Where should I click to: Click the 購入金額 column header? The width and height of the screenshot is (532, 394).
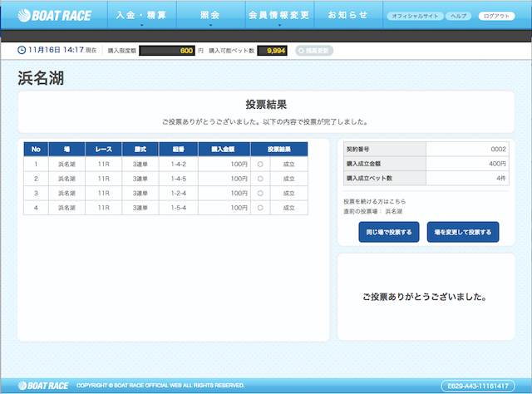(x=224, y=150)
